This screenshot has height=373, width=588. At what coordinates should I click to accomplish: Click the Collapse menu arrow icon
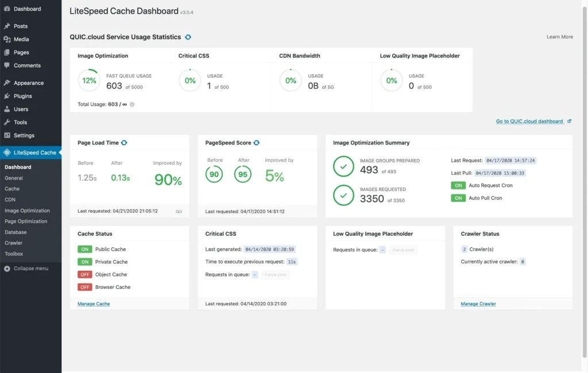point(7,269)
